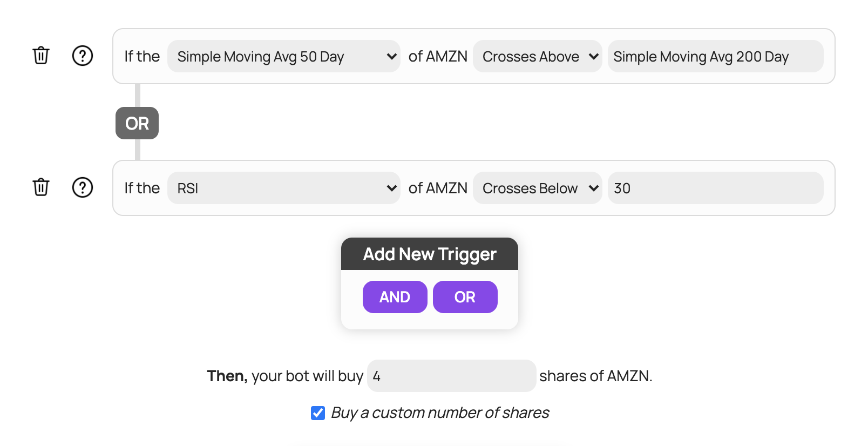This screenshot has width=868, height=446.
Task: Open the Crosses Below condition dropdown
Action: pos(538,188)
